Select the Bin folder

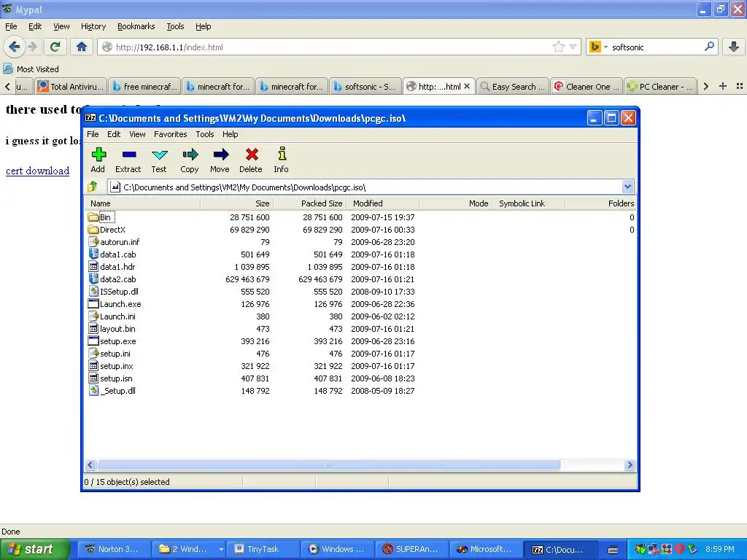(105, 217)
